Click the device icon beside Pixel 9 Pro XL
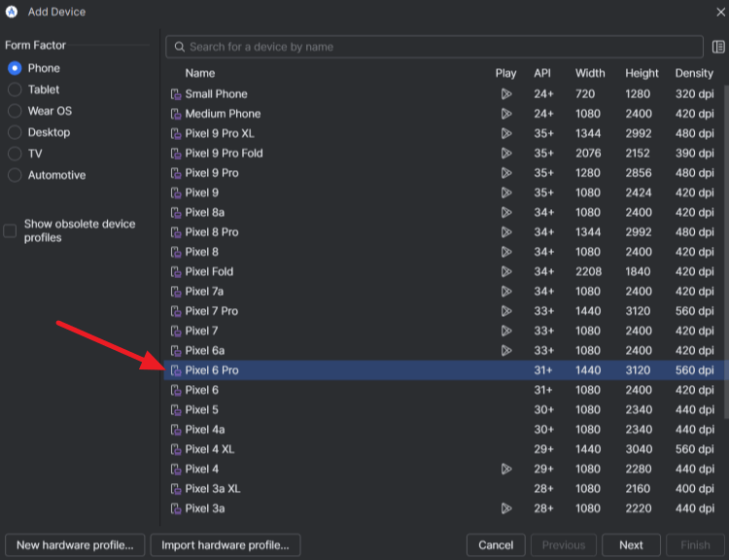 [176, 134]
